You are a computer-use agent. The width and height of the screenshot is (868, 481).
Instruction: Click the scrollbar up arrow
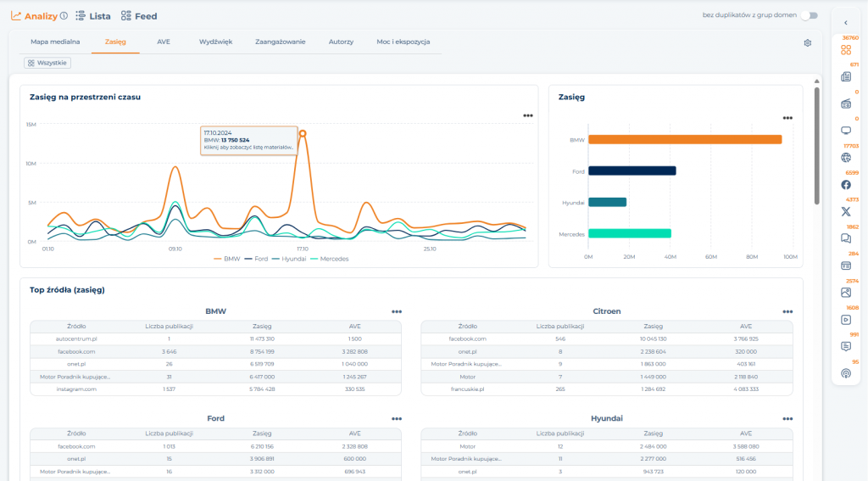click(816, 81)
